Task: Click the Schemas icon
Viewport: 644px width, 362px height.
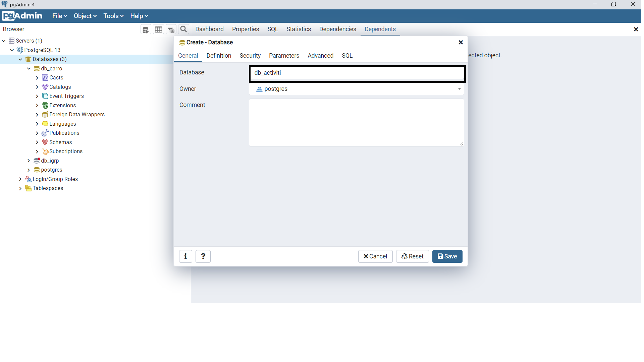Action: pos(45,142)
